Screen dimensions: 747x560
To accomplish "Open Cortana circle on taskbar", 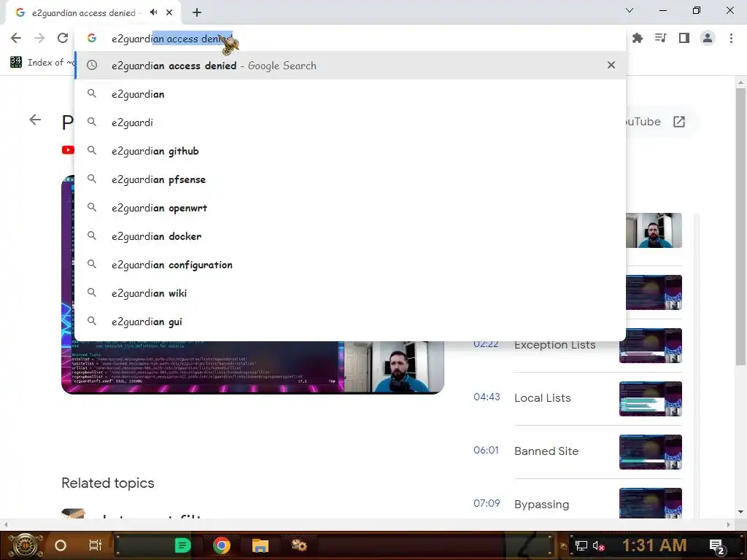I will (x=61, y=545).
